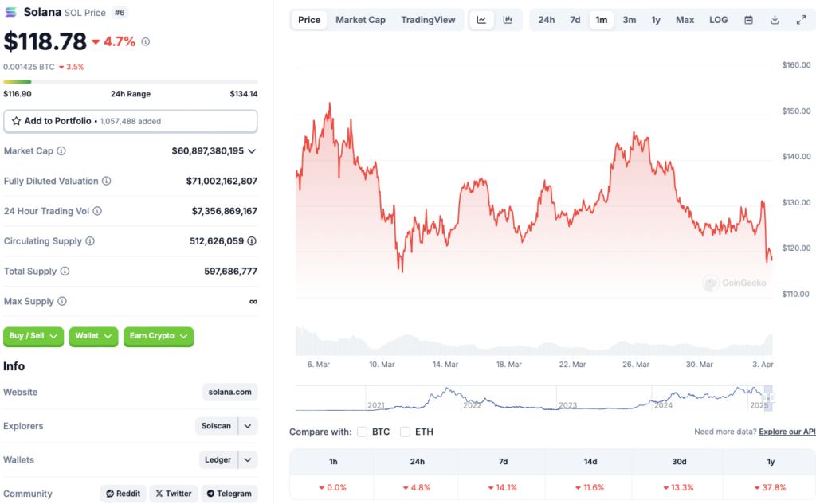Click the green Buy / Sell button
This screenshot has height=504, width=816.
pyautogui.click(x=33, y=337)
